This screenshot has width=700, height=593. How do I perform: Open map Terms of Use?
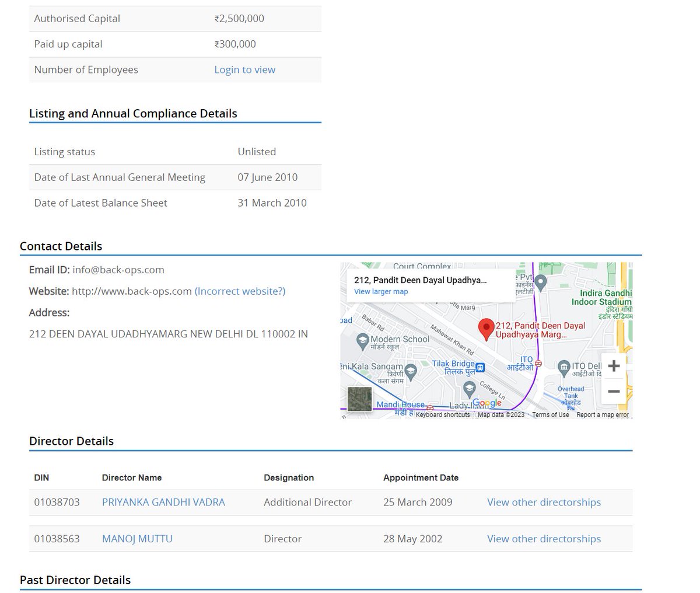click(x=550, y=415)
